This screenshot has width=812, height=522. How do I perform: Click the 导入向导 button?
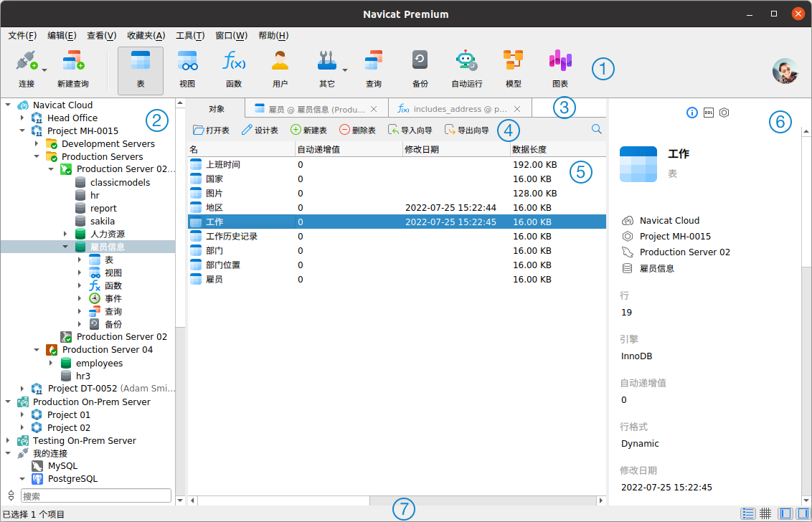coord(410,130)
